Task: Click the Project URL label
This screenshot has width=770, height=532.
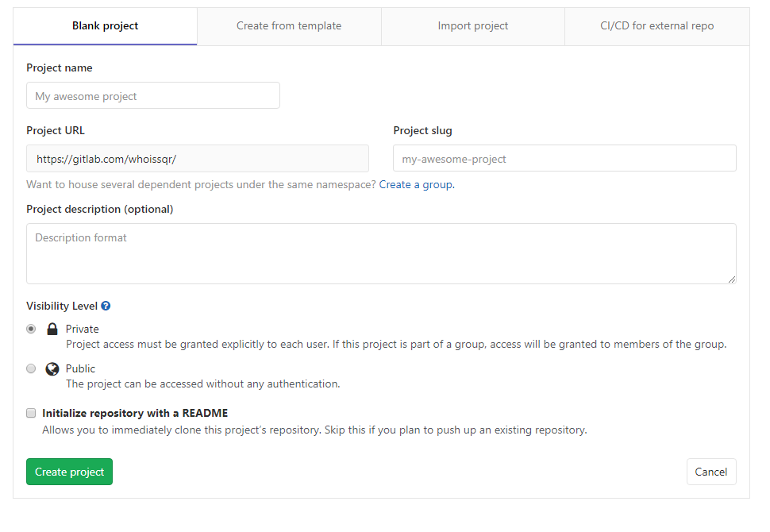Action: click(56, 131)
